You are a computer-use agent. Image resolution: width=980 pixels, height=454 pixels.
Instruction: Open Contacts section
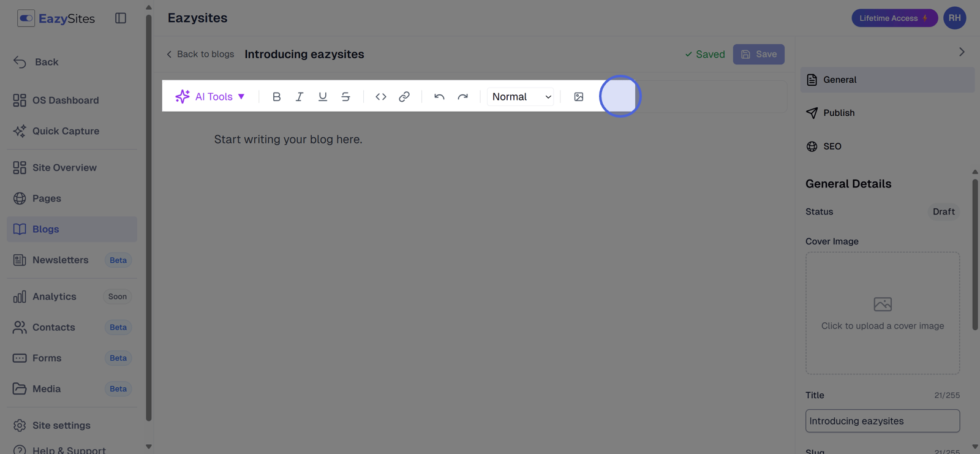72,327
